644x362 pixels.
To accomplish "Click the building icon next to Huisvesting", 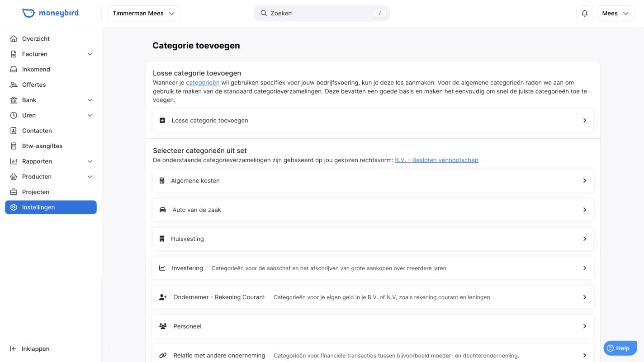I will 162,239.
